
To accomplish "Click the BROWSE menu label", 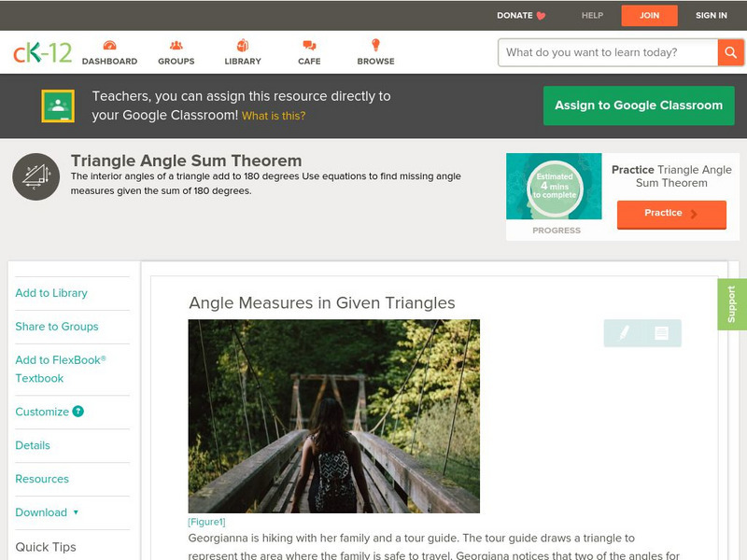I will pyautogui.click(x=376, y=62).
